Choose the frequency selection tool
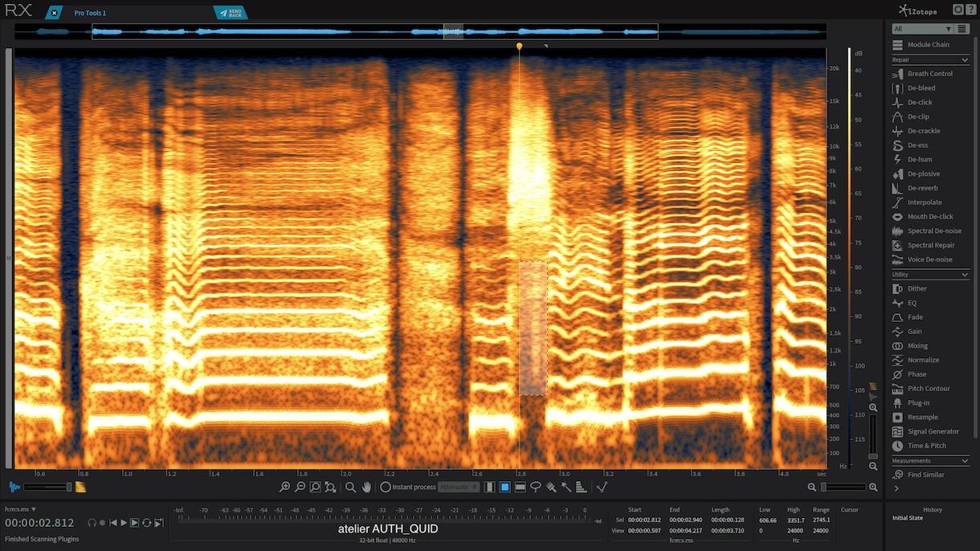The height and width of the screenshot is (551, 980). pyautogui.click(x=521, y=488)
